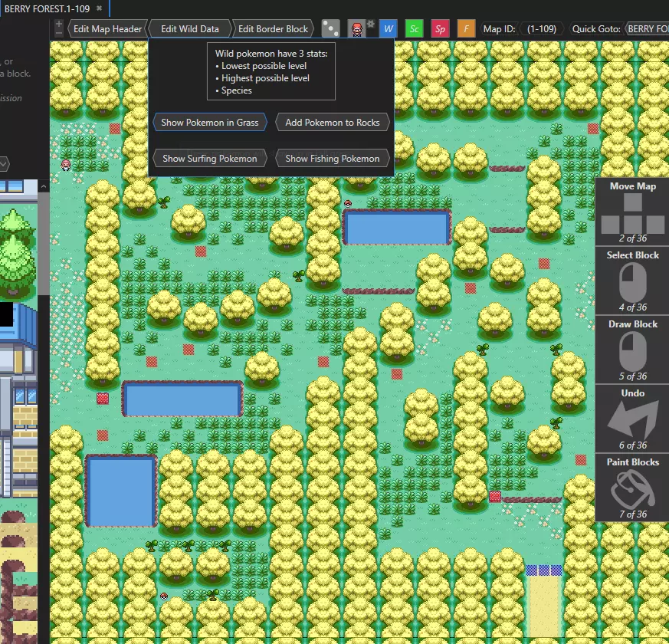Image resolution: width=669 pixels, height=644 pixels.
Task: Click the "Lowest possible level" bullet
Action: [264, 66]
